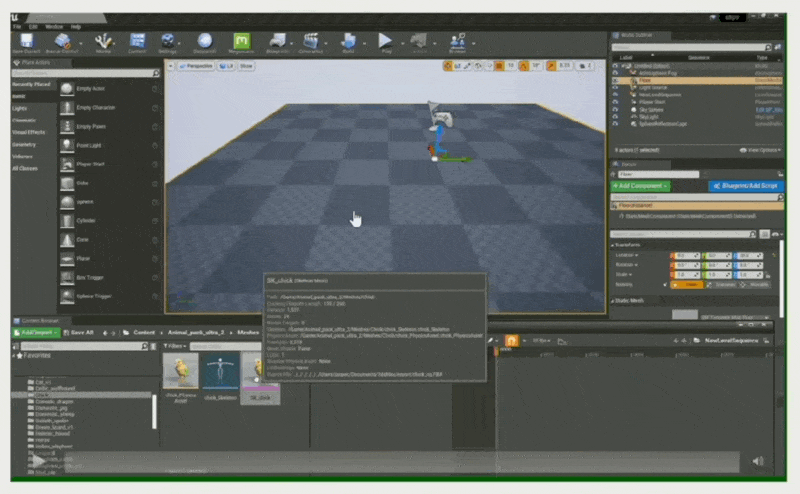Open the Filters dropdown in Content Browser

tap(176, 345)
